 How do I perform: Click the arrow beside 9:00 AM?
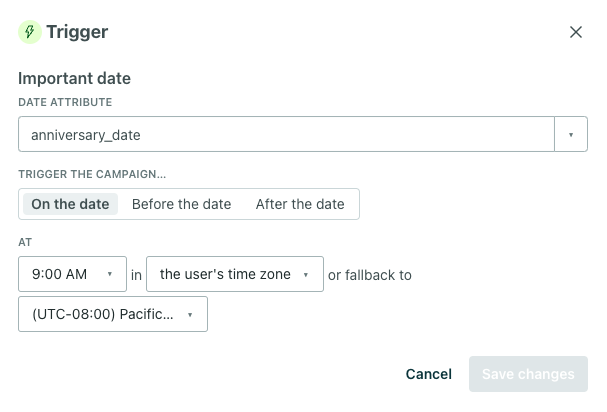(110, 274)
